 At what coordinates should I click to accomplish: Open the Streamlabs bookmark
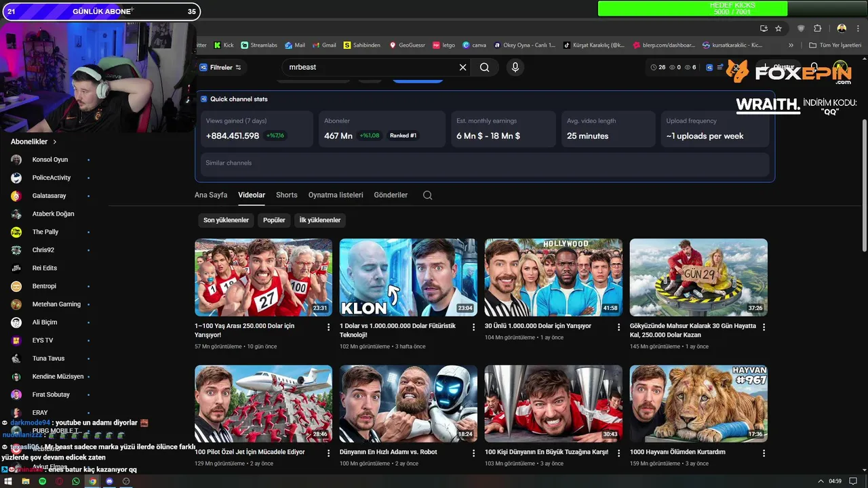(259, 45)
